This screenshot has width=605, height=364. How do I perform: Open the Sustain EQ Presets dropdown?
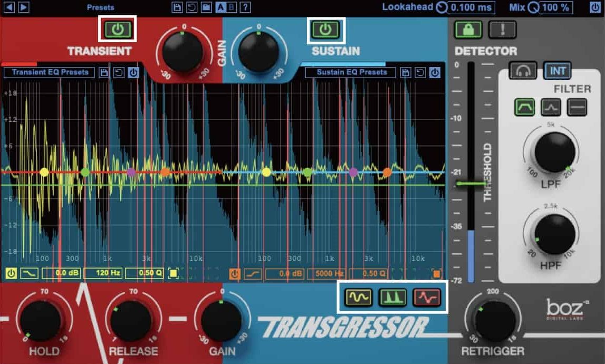(350, 72)
